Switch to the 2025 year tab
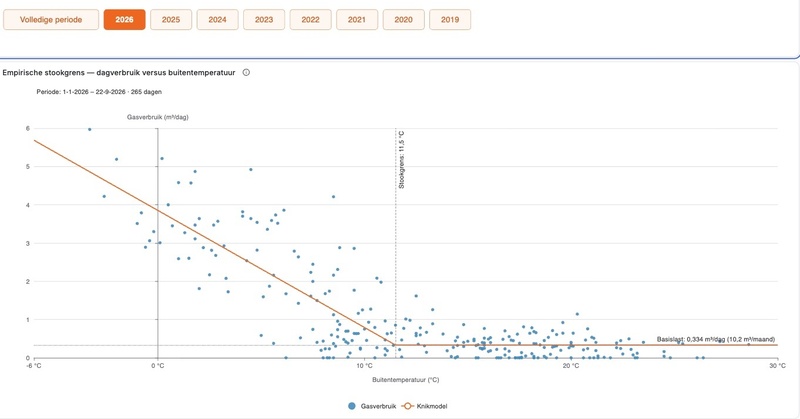The width and height of the screenshot is (800, 419). pyautogui.click(x=171, y=20)
